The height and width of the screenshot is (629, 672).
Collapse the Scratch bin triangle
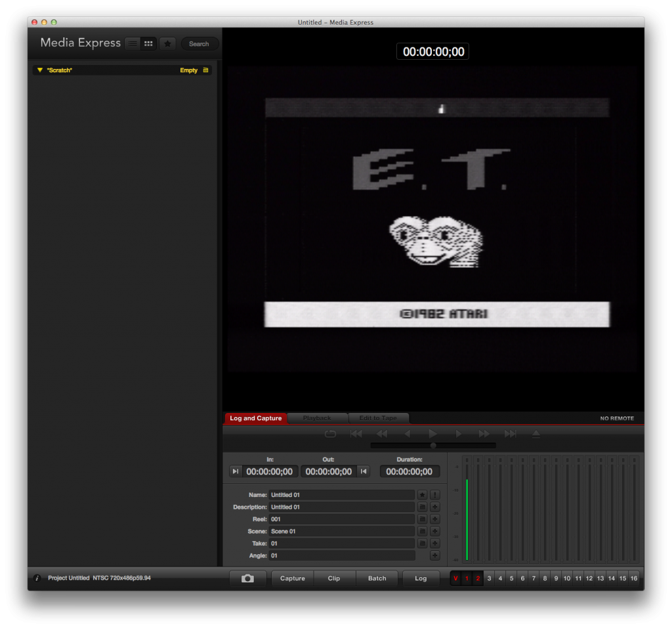click(x=40, y=70)
